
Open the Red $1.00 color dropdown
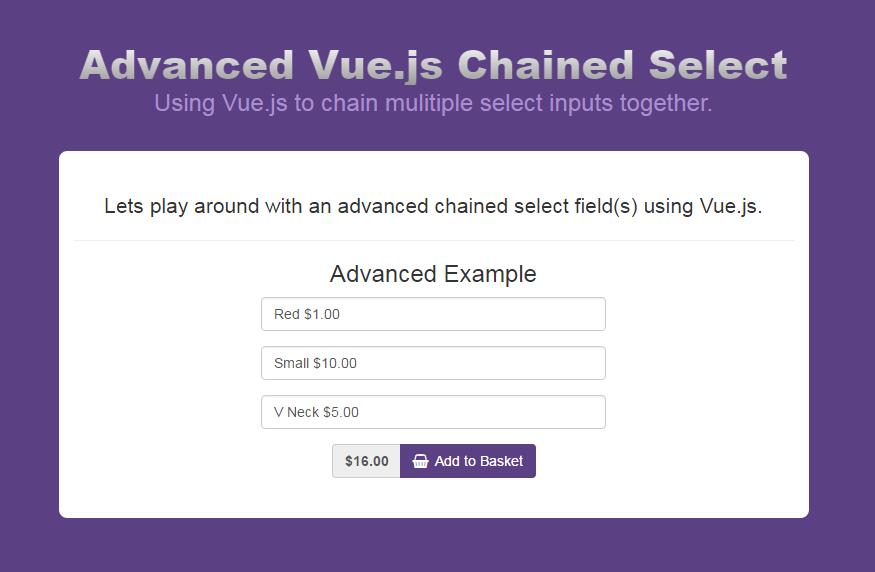click(433, 314)
